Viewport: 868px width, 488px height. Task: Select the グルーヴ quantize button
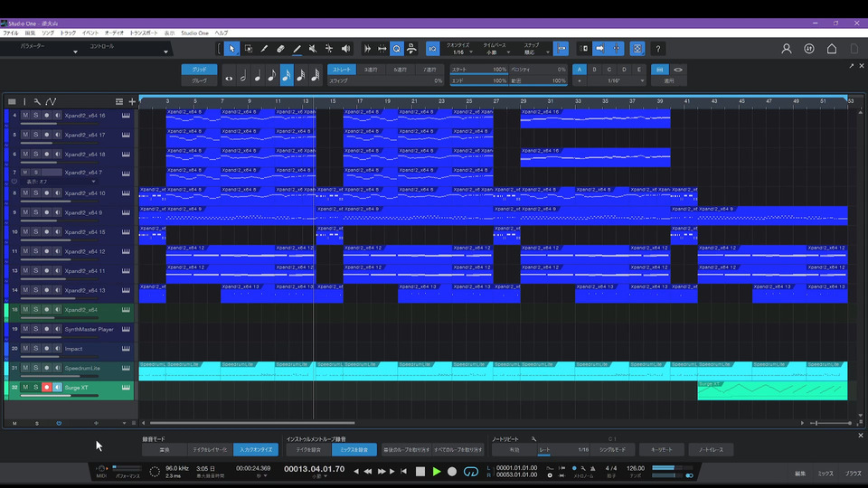[x=199, y=80]
